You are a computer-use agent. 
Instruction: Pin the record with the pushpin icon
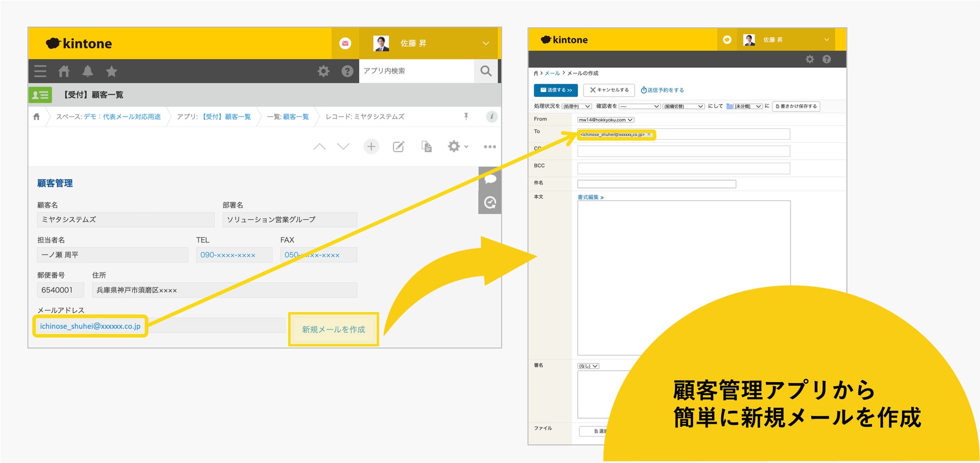click(466, 117)
